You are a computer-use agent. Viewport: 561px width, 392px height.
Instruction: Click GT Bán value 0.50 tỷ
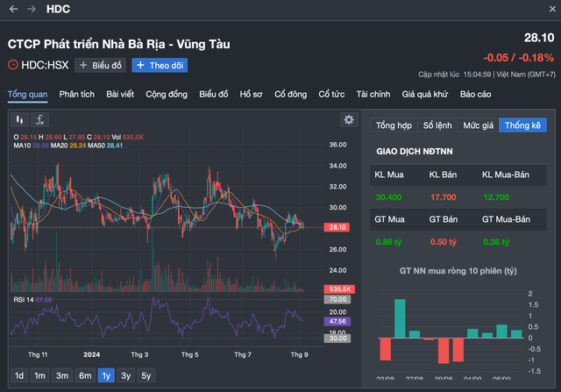[x=444, y=242]
